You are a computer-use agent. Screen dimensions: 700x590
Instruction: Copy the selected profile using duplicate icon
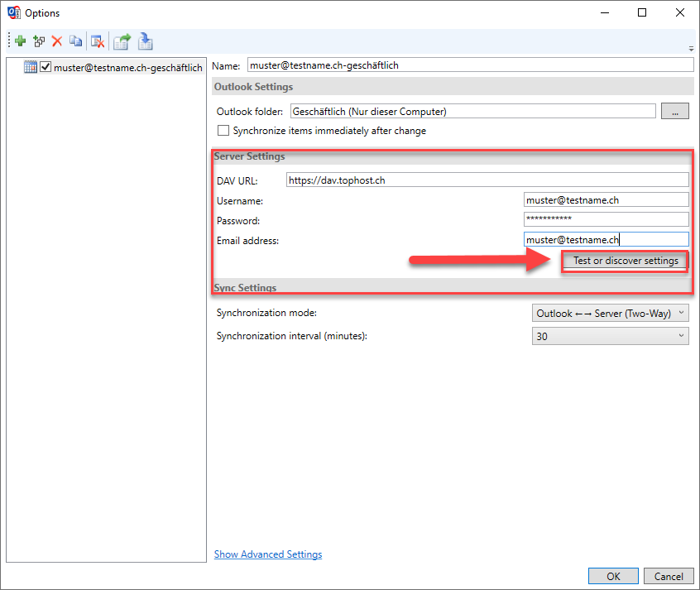point(75,41)
